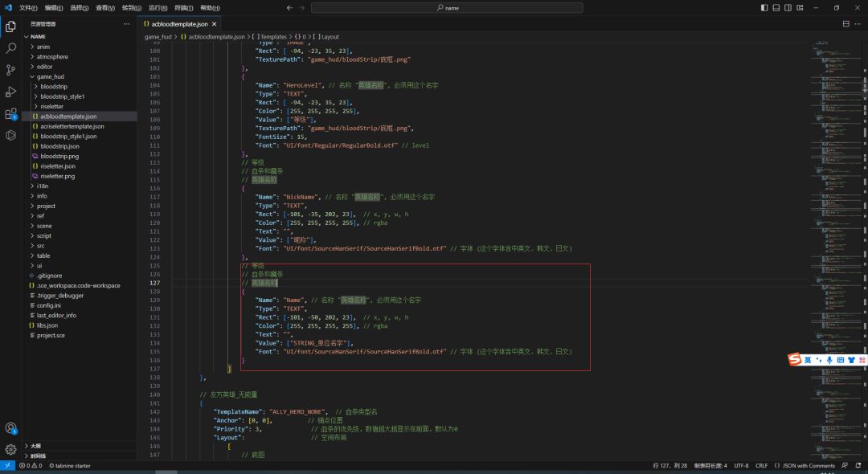This screenshot has height=474, width=868.
Task: Open the Accounts menu icon
Action: coord(10,428)
